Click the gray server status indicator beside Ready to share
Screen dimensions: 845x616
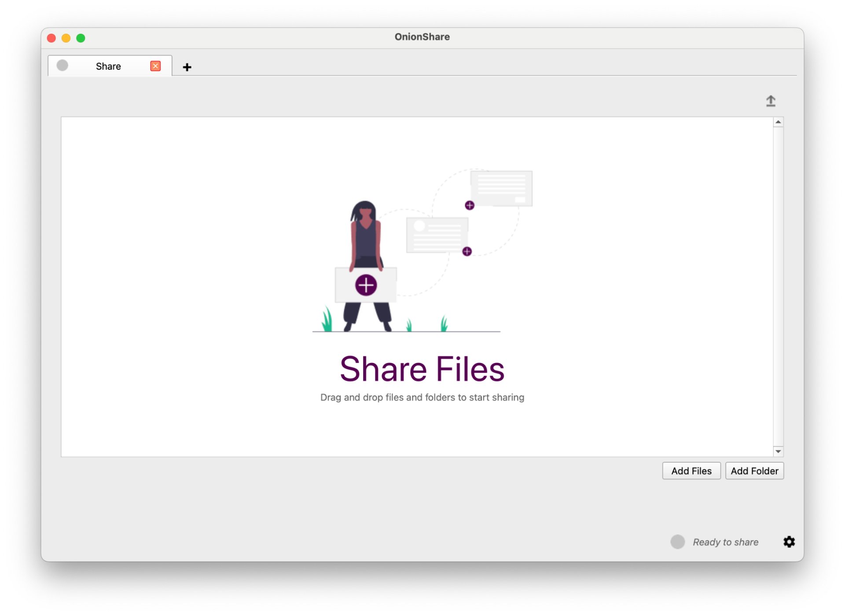click(678, 542)
